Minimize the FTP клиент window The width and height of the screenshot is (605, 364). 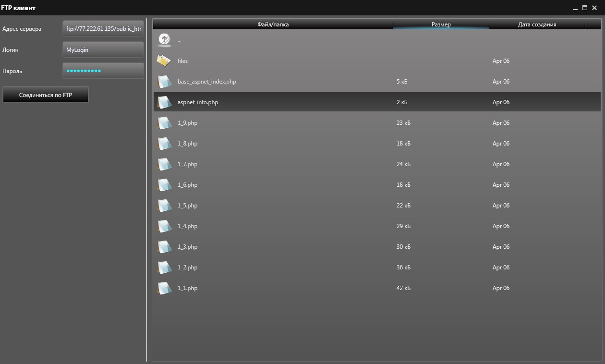coord(575,8)
